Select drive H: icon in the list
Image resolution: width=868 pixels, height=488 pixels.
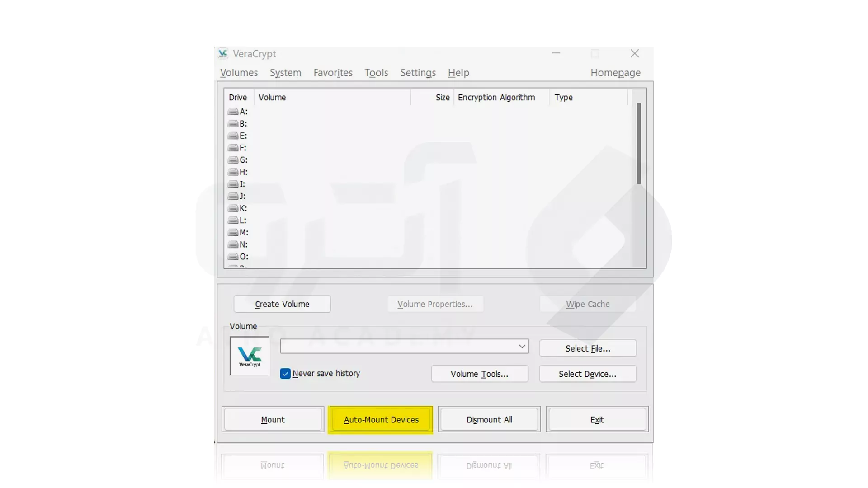[x=233, y=172]
